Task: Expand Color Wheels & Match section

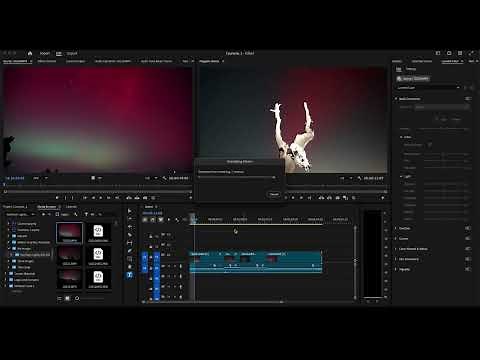Action: pyautogui.click(x=396, y=249)
